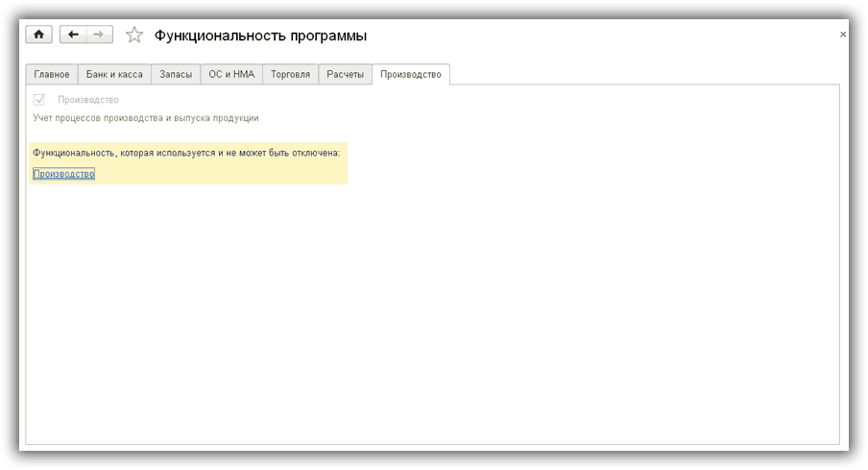
Task: Go forward with the right arrow
Action: coord(99,35)
